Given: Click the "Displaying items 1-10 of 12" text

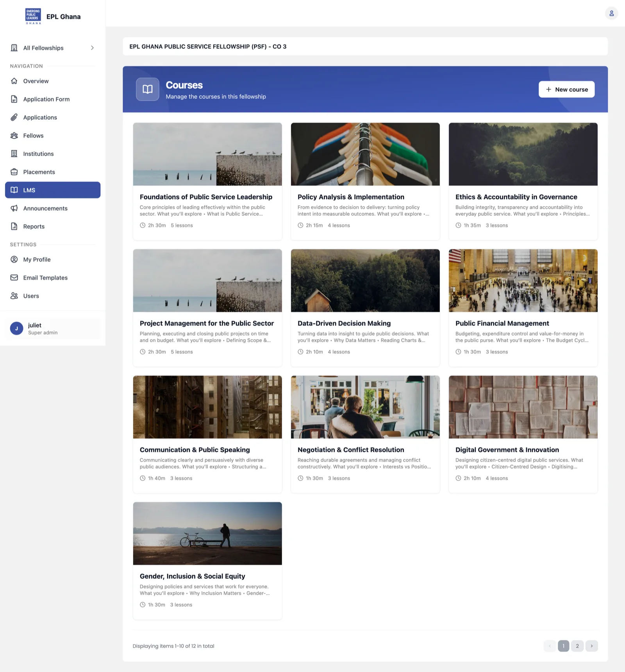Looking at the screenshot, I should click(173, 646).
